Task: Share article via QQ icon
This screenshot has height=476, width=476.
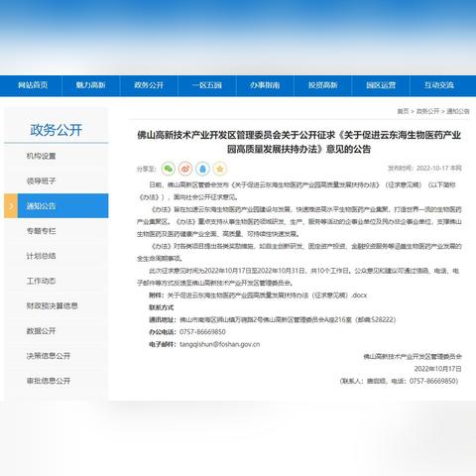Action: [202, 169]
